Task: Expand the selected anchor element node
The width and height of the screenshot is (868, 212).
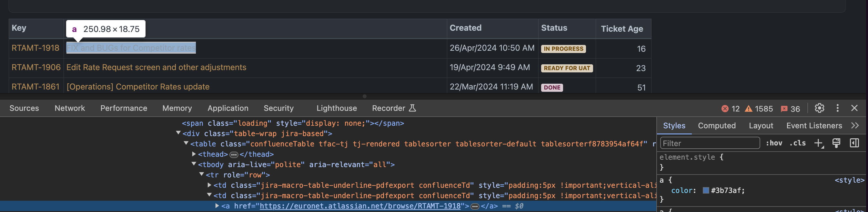Action: point(217,206)
